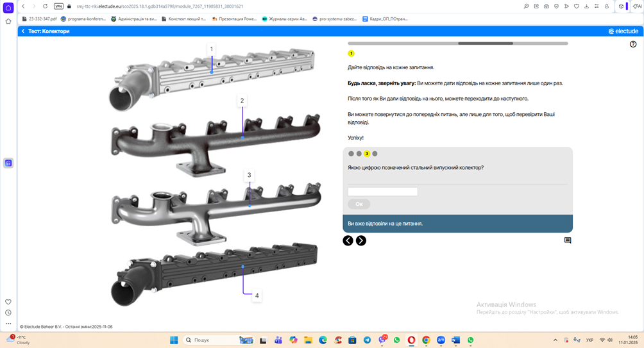This screenshot has height=348, width=644.
Task: Open the Конспект лекцій bookmark
Action: pyautogui.click(x=183, y=19)
